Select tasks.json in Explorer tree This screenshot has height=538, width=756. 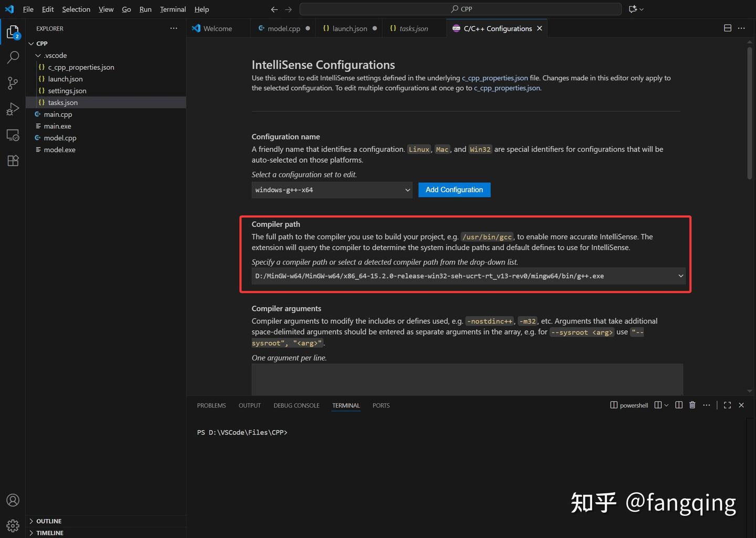(x=62, y=102)
